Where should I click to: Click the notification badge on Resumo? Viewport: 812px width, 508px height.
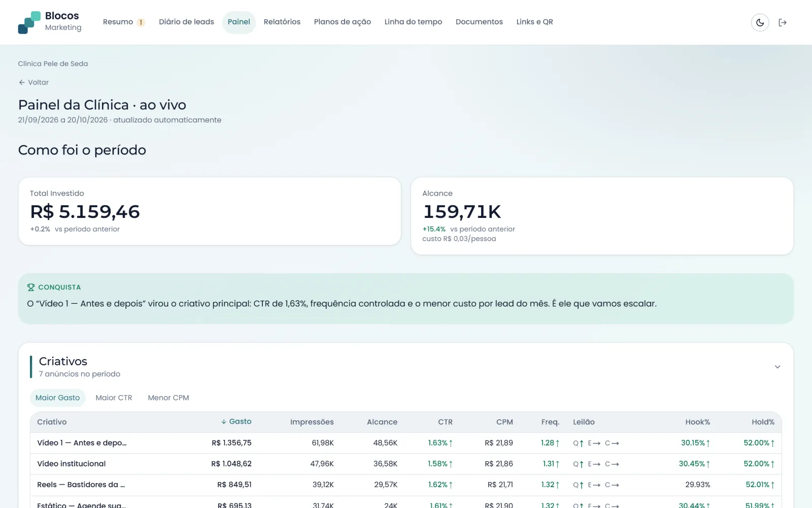tap(141, 22)
